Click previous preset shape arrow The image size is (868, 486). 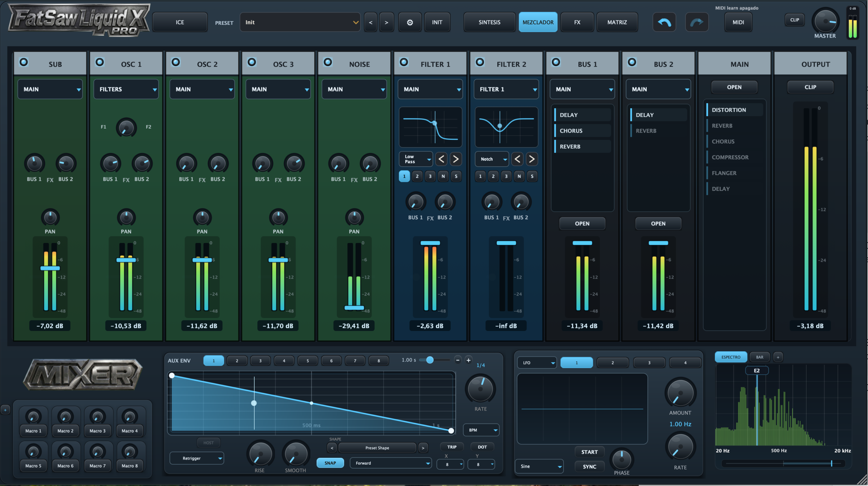[332, 448]
